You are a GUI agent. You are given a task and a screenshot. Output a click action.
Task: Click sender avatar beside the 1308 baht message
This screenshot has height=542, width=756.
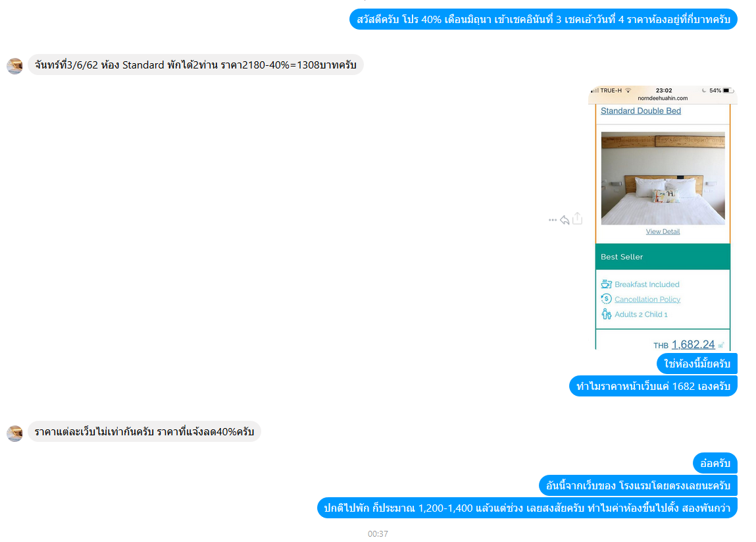coord(15,66)
